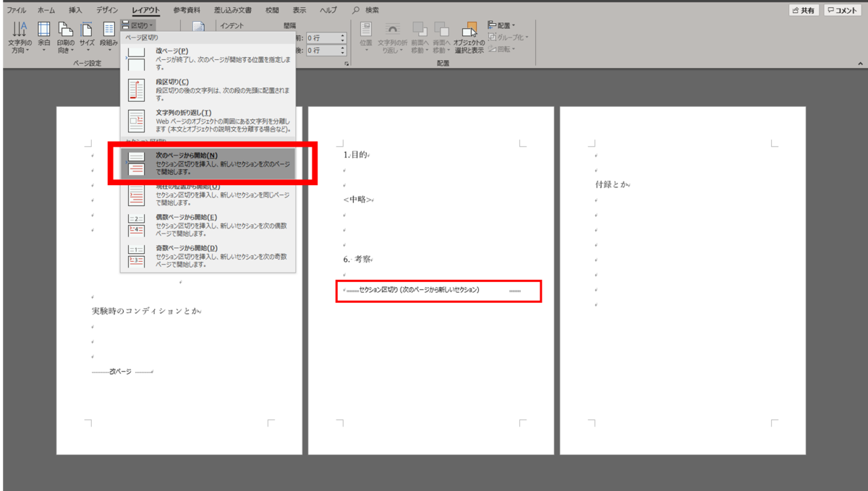Click the 背面へ移動 send backward button

(x=441, y=38)
